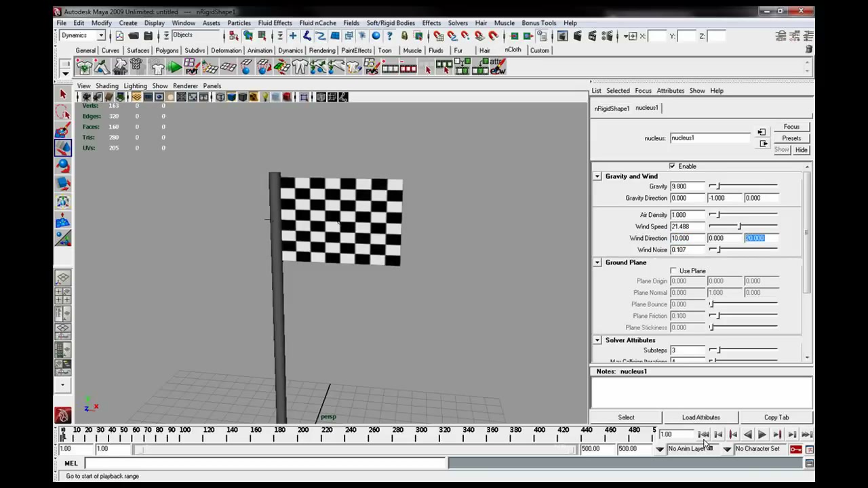868x488 pixels.
Task: Switch to the nRigidShape1 tab
Action: 612,108
